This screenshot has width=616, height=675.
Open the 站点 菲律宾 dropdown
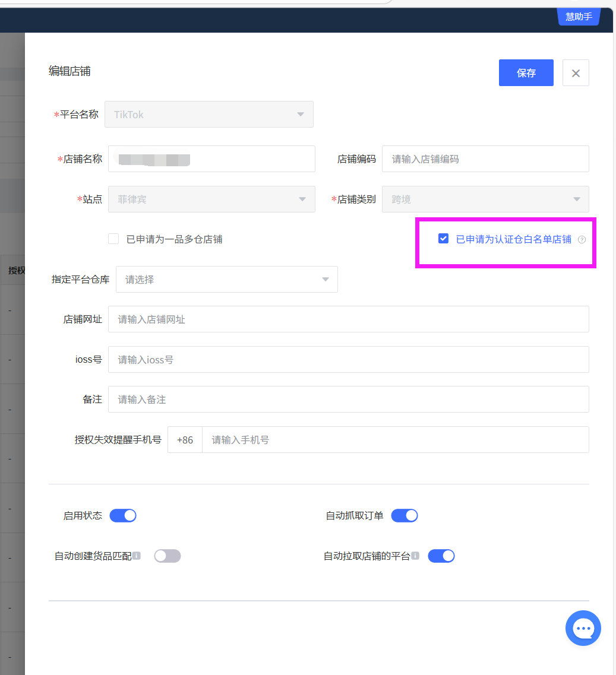point(211,199)
